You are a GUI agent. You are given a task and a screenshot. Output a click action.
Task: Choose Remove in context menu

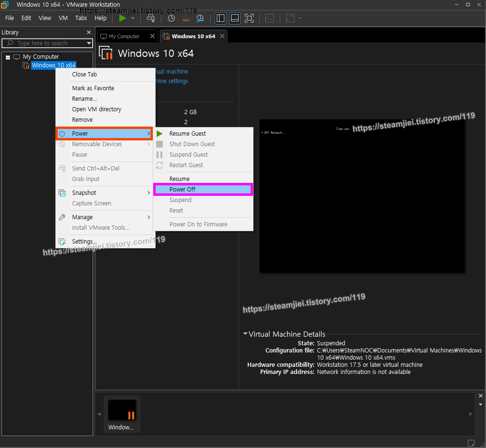point(106,120)
